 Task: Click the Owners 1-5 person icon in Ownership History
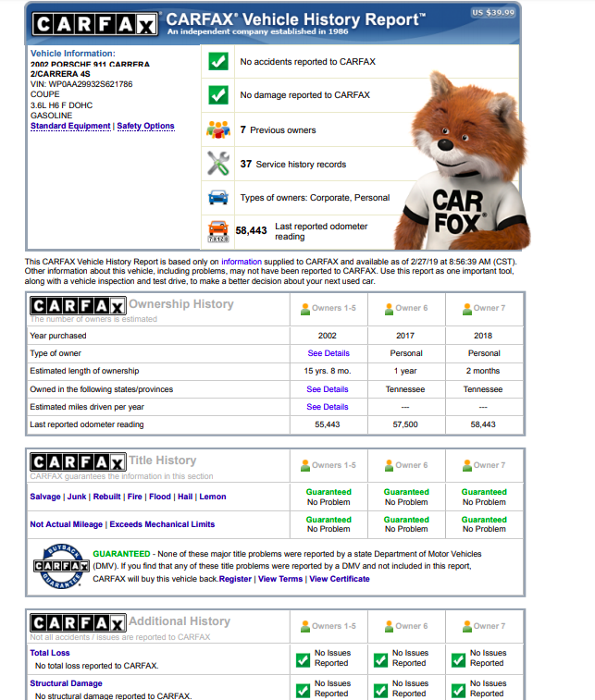(x=305, y=309)
